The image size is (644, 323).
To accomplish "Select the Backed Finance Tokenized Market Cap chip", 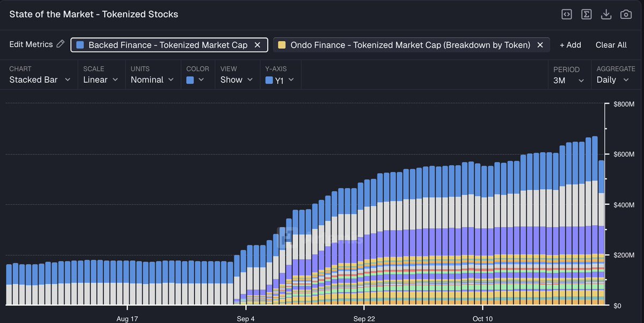I will click(x=169, y=45).
